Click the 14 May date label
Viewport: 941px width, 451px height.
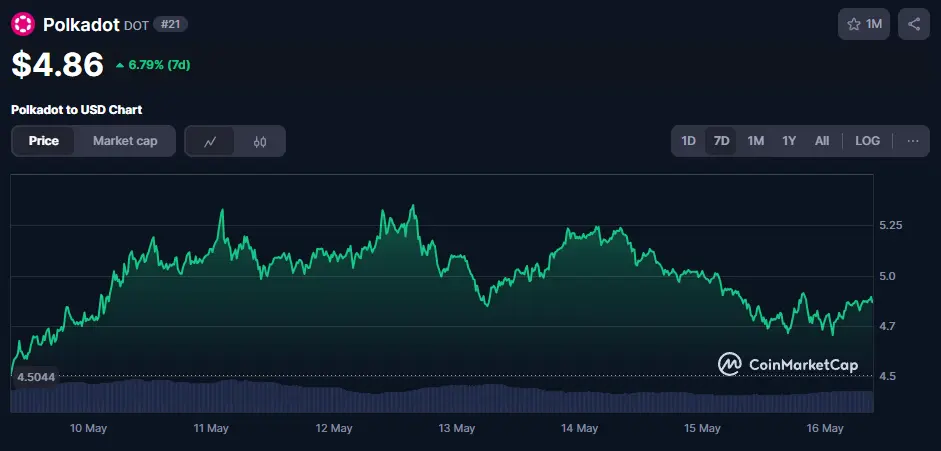point(579,428)
